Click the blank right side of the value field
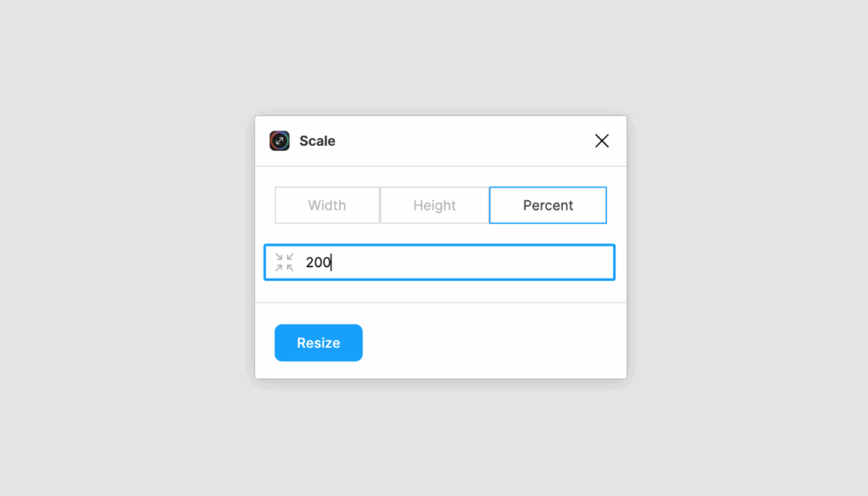The image size is (868, 496). [498, 262]
